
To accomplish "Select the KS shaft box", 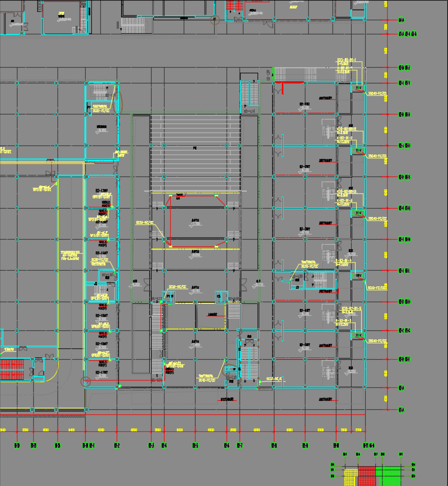I will pyautogui.click(x=220, y=297).
